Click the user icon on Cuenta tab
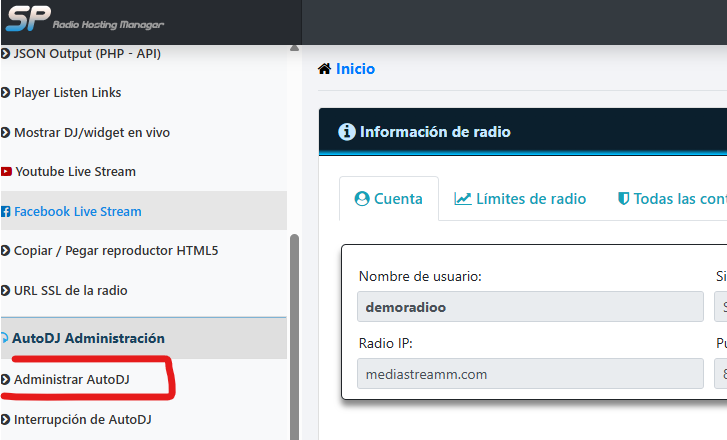 362,199
